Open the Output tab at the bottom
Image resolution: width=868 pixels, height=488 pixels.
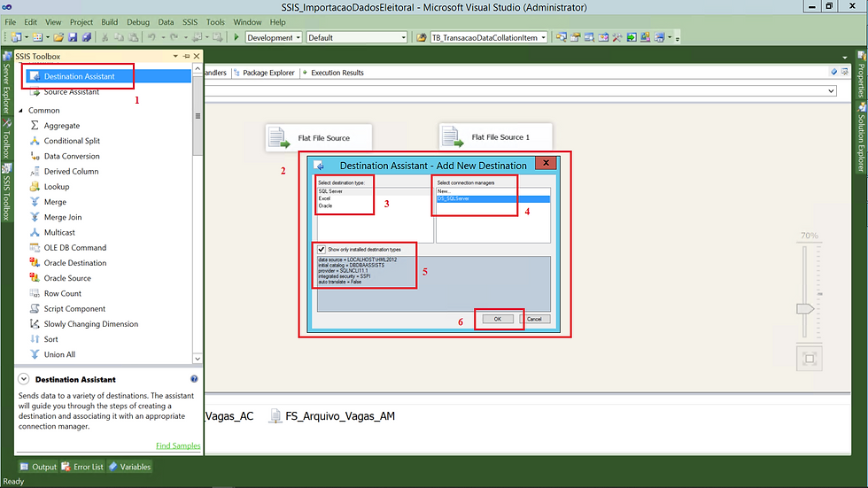[x=38, y=467]
